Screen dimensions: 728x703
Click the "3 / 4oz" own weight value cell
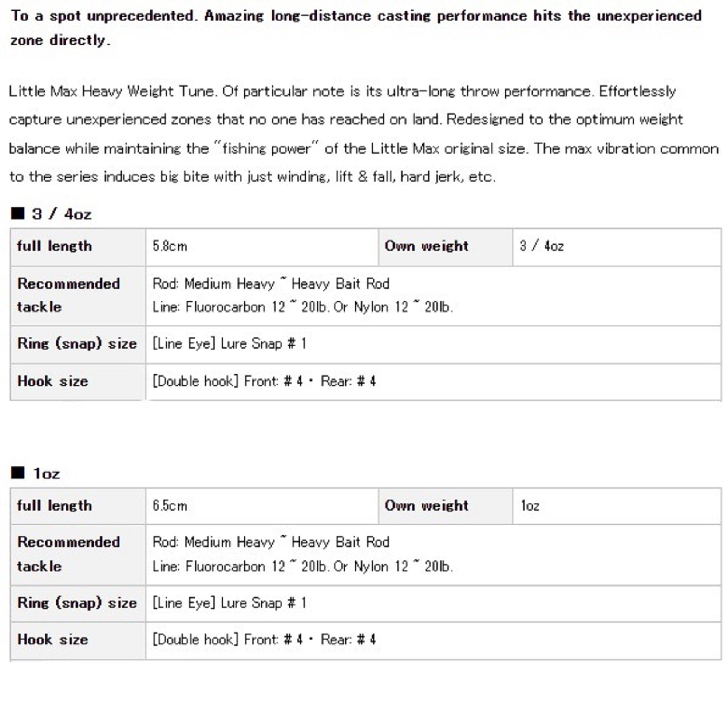tap(542, 246)
